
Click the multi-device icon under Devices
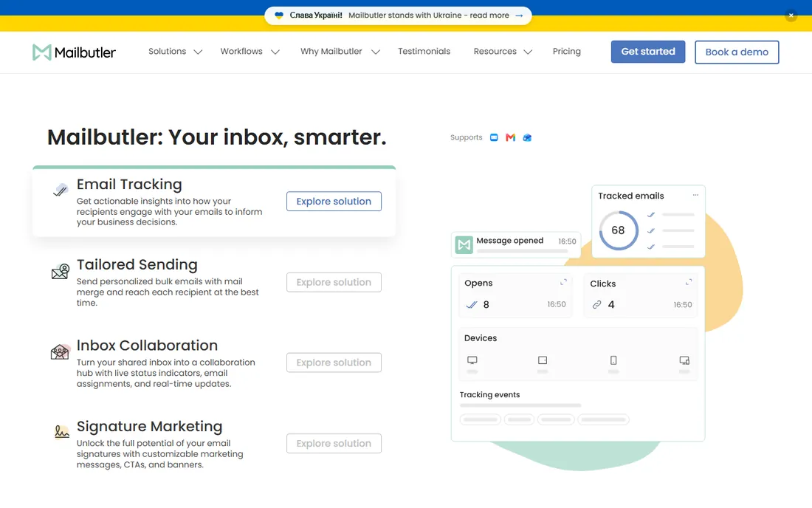coord(684,360)
